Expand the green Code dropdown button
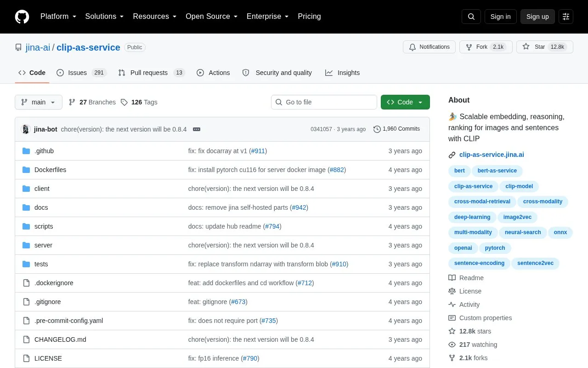The width and height of the screenshot is (588, 368). coord(405,102)
